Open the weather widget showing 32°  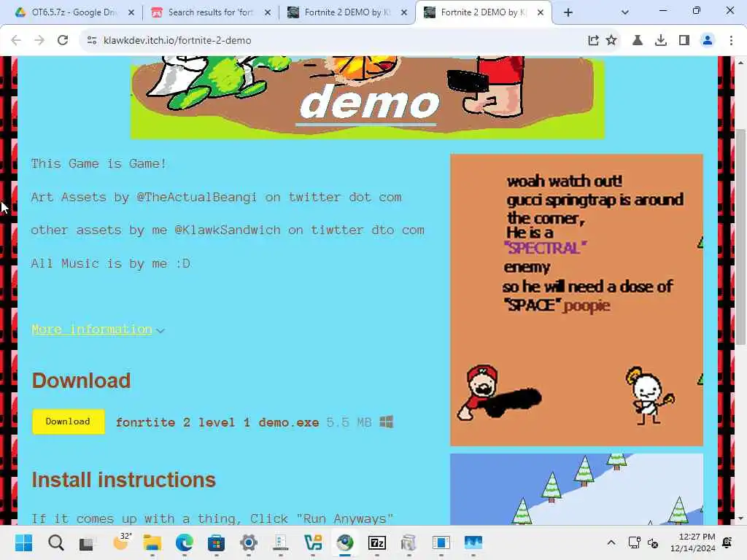click(121, 542)
